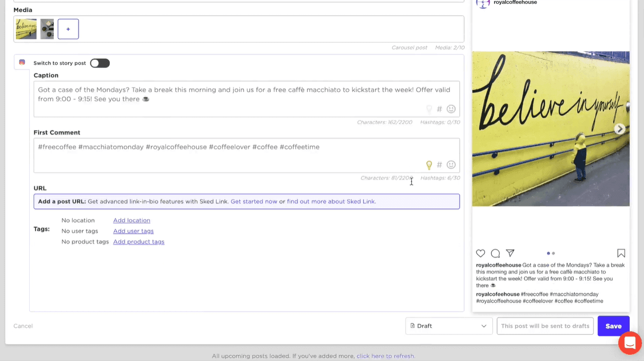Insert a hashtag using the Caption hashtag icon

(x=439, y=109)
